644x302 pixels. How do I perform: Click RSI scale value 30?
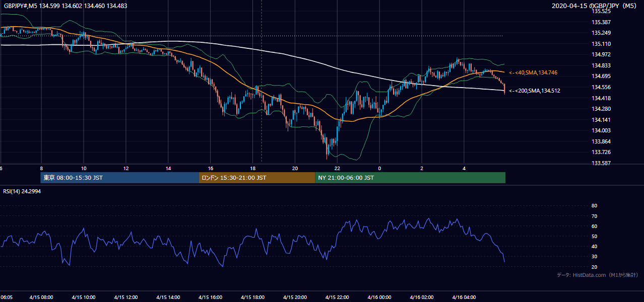[594, 256]
